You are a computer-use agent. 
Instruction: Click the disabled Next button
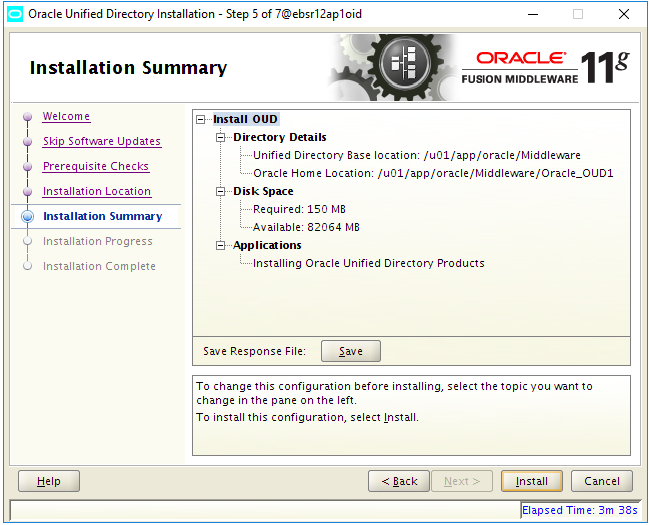pos(462,481)
